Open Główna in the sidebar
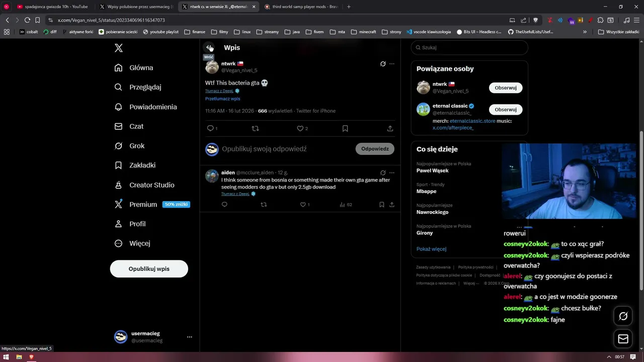Viewport: 644px width, 362px height. click(134, 67)
